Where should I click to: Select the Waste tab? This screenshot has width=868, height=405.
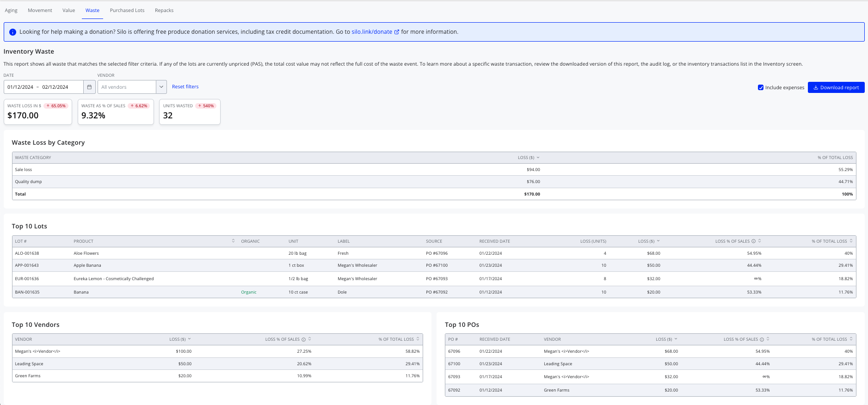tap(92, 10)
